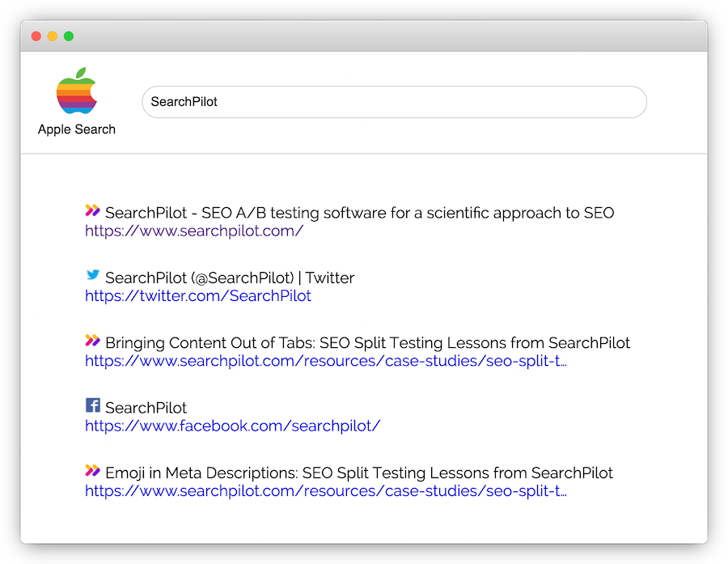Minimize the window with the yellow button
The image size is (728, 564).
click(53, 36)
